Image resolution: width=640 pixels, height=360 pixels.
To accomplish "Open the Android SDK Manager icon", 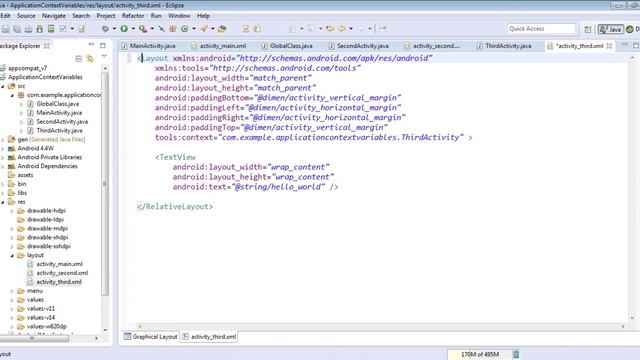I will [40, 29].
